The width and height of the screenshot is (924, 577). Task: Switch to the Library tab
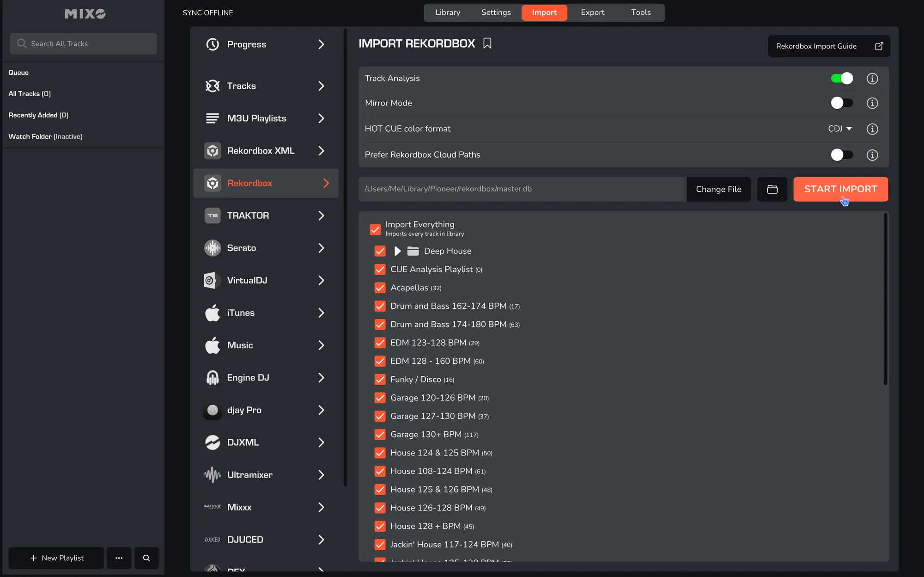tap(447, 12)
